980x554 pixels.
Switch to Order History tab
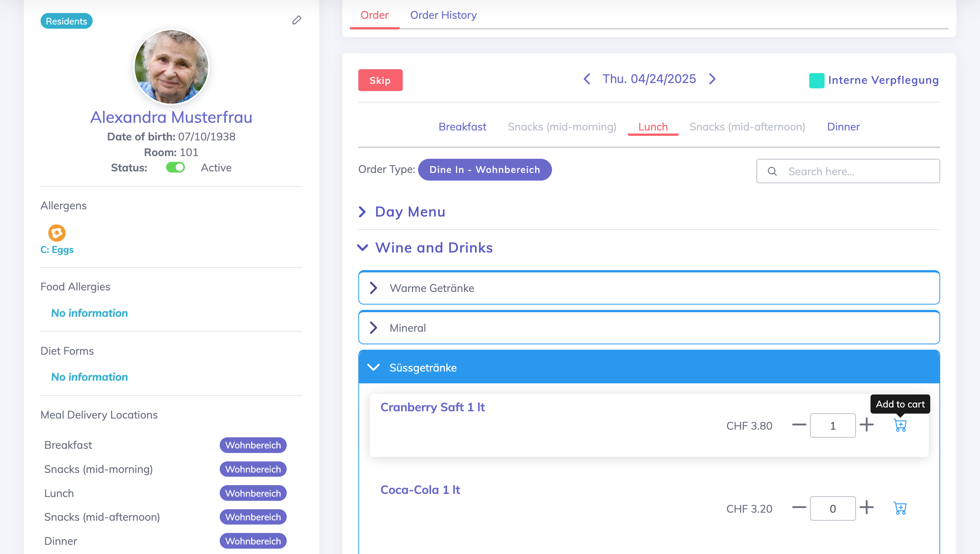pyautogui.click(x=443, y=15)
